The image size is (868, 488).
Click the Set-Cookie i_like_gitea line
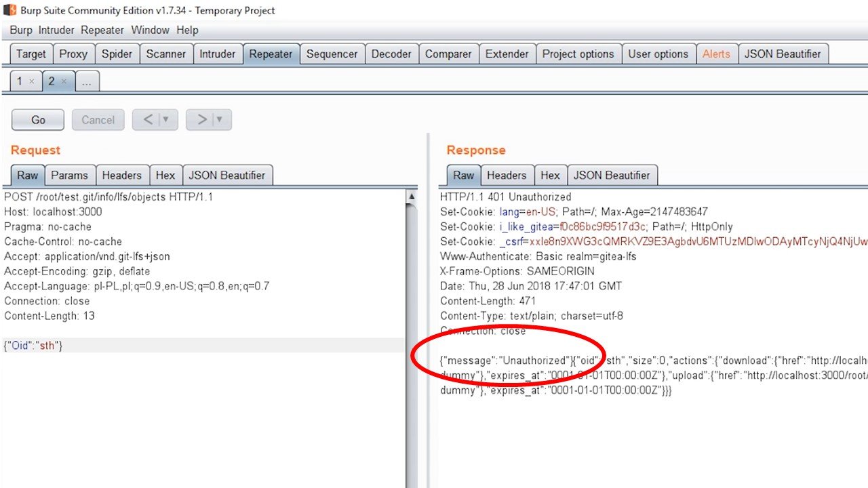(x=586, y=227)
